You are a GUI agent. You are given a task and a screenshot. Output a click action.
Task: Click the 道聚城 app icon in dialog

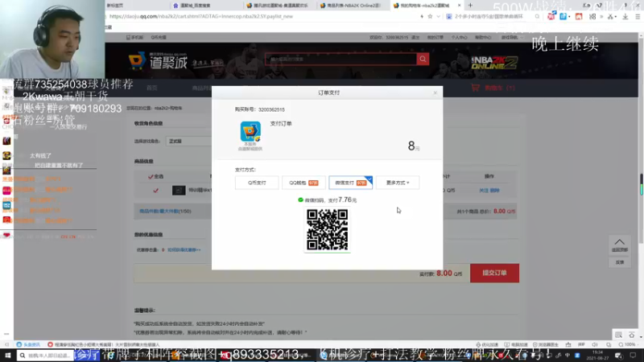coord(250,131)
